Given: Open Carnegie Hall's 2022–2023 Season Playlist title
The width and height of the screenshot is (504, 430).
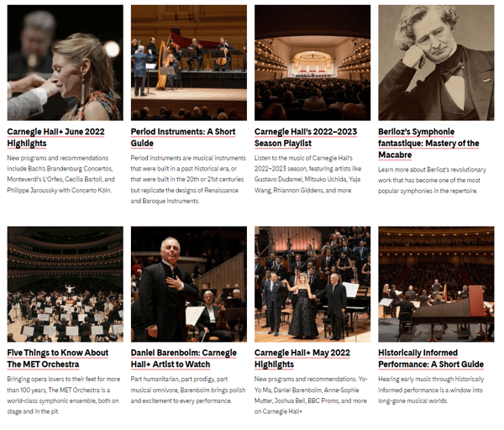Looking at the screenshot, I should pyautogui.click(x=306, y=137).
